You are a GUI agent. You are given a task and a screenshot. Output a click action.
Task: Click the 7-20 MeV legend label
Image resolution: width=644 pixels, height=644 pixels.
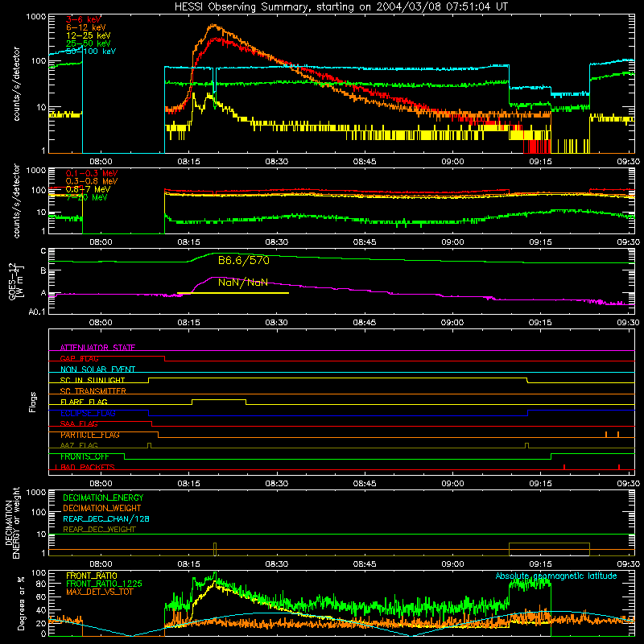click(86, 197)
